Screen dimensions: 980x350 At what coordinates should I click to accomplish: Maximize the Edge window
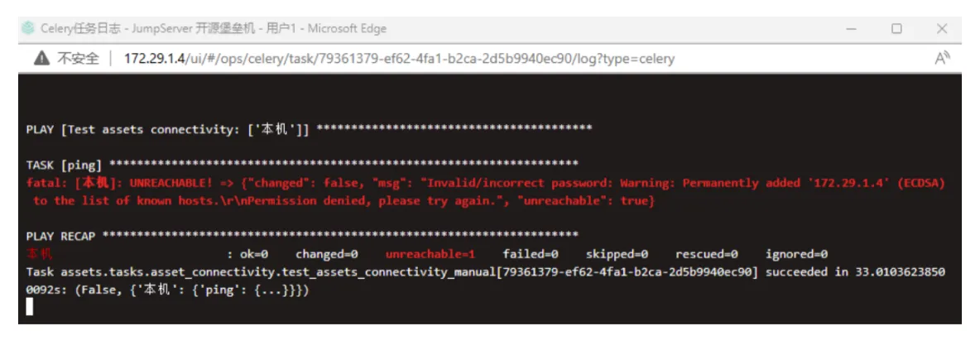coord(897,29)
